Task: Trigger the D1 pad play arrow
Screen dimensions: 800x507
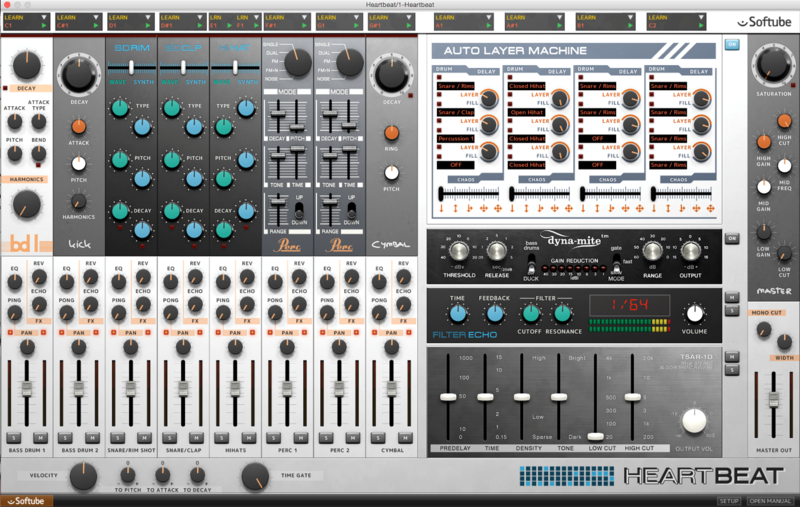Action: click(148, 25)
